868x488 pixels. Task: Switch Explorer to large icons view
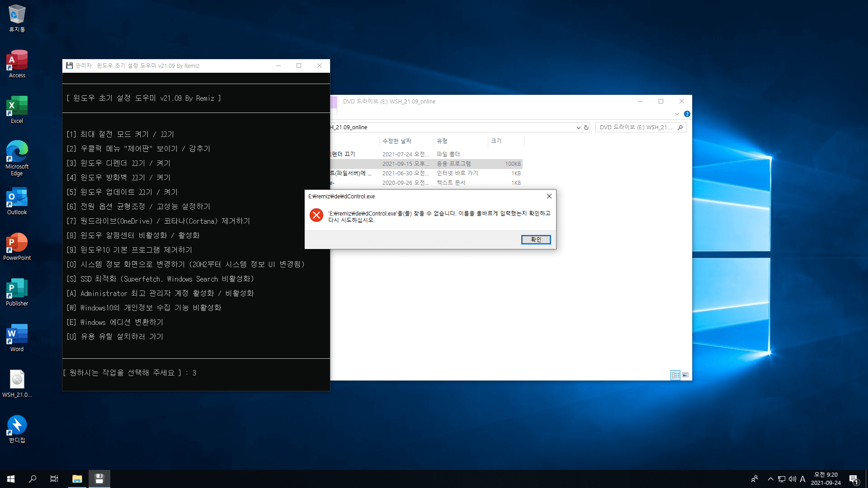685,375
